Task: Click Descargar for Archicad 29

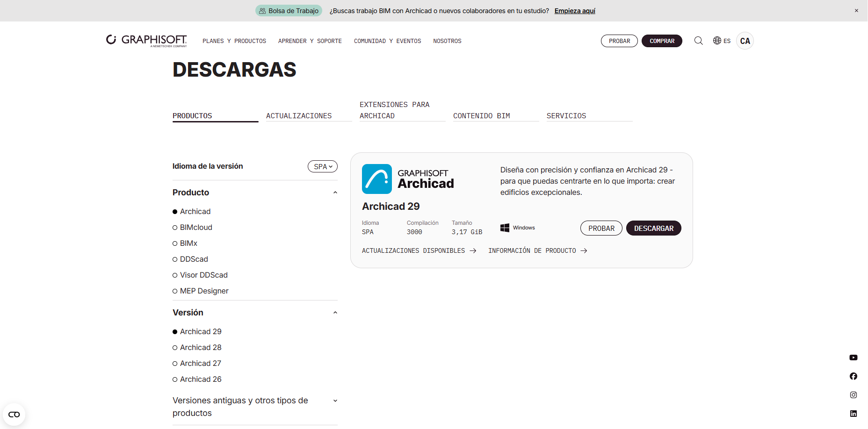Action: click(x=654, y=228)
